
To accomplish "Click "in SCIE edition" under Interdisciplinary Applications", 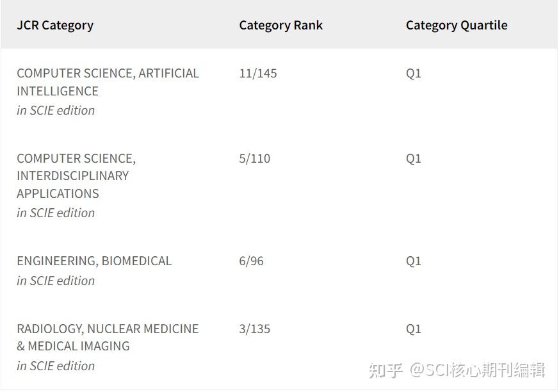I will tap(56, 213).
